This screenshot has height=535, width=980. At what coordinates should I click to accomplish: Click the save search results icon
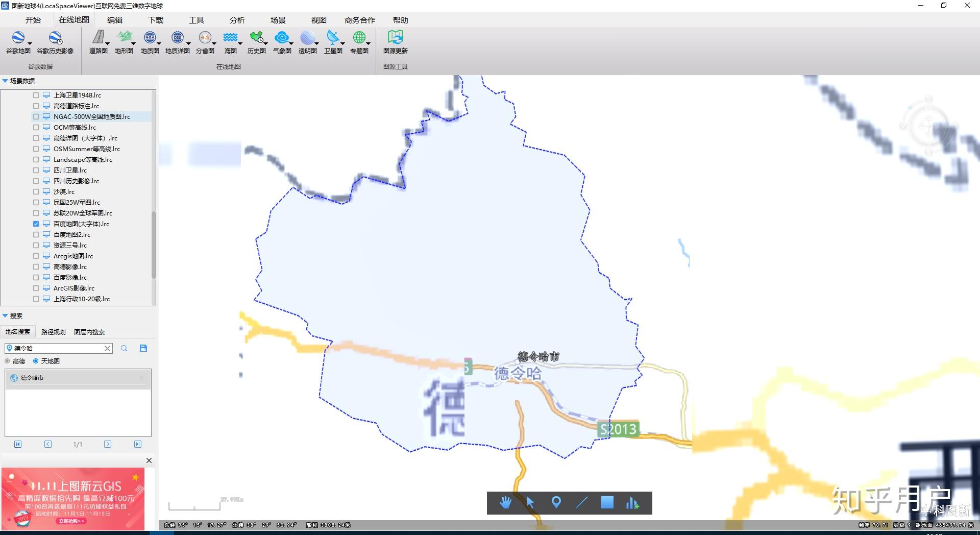143,348
